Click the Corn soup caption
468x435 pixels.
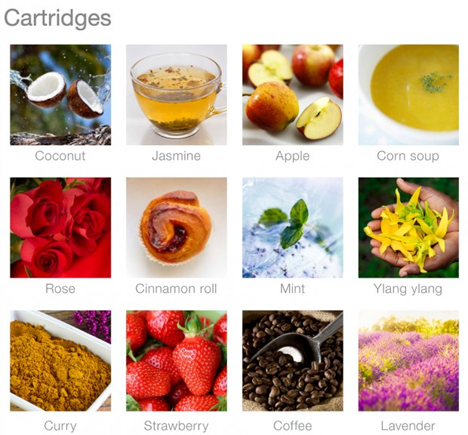408,156
